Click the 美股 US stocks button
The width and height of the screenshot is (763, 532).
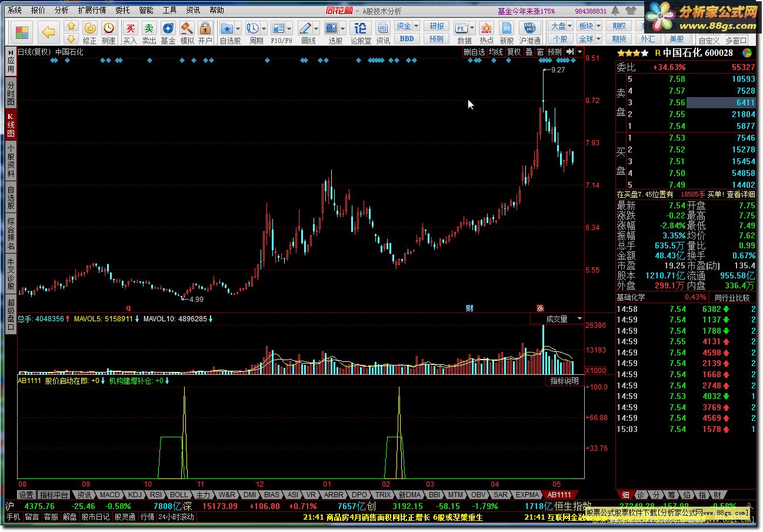click(677, 39)
